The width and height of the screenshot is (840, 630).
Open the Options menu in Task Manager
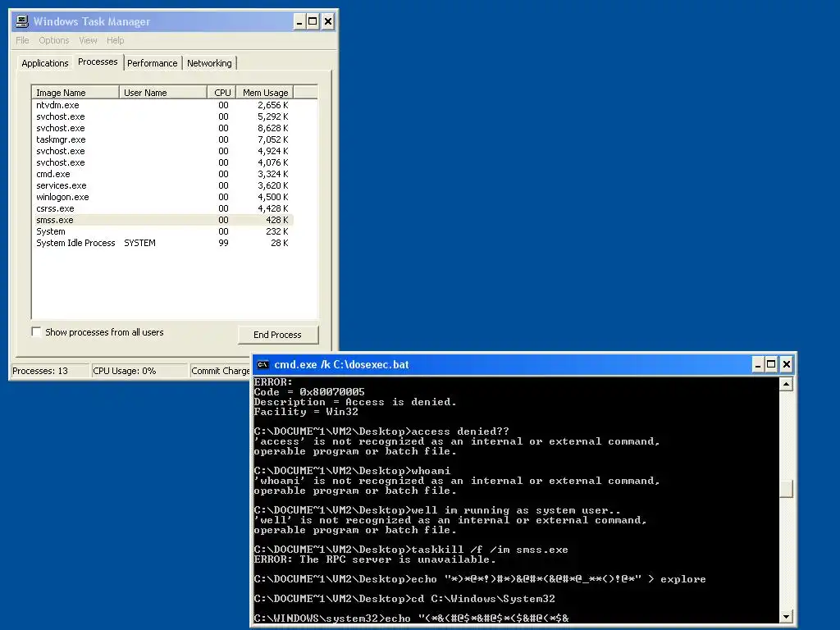click(x=53, y=40)
